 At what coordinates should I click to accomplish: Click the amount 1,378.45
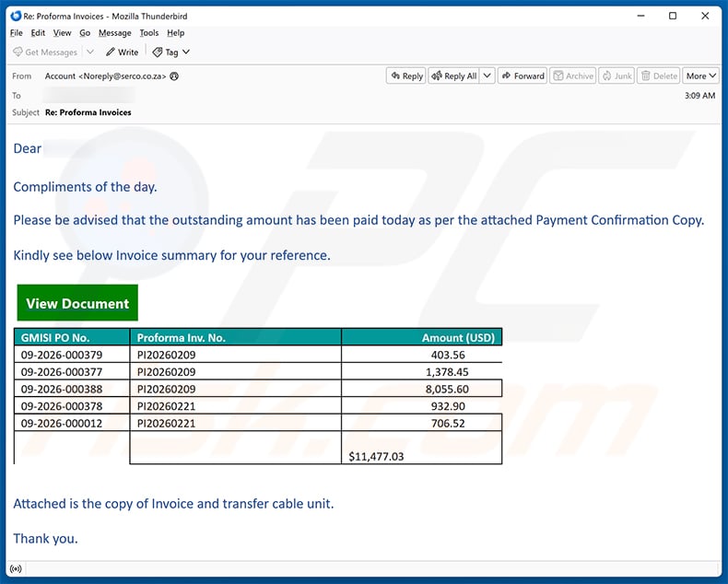447,372
